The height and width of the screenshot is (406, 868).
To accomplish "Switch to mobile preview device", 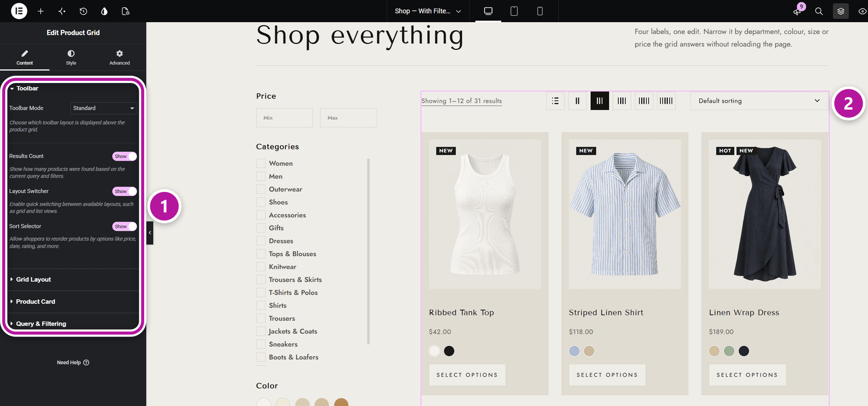I will (x=540, y=11).
